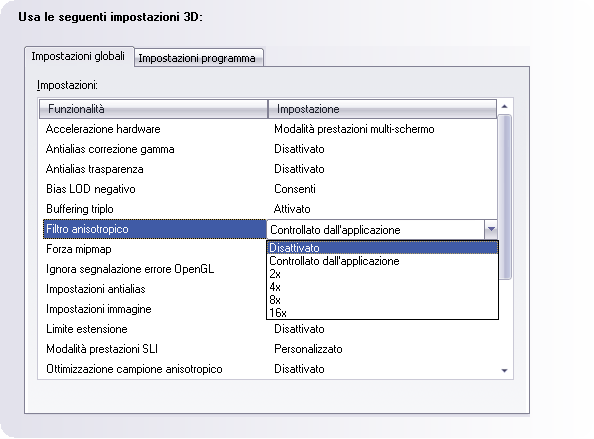Viewport: 594px width, 439px height.
Task: Click the Impostazione column header
Action: (x=382, y=109)
